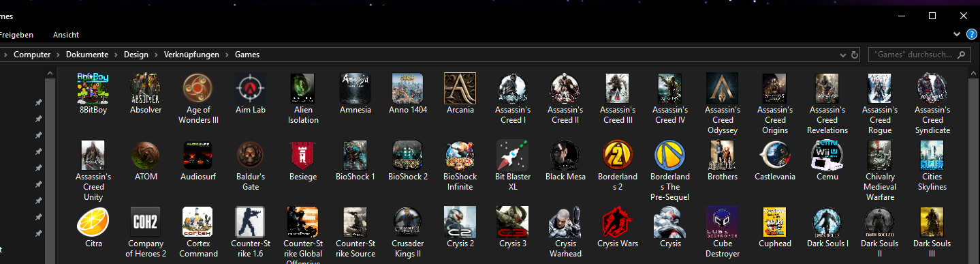The image size is (980, 264).
Task: Select the Brothers game icon
Action: pos(723,156)
